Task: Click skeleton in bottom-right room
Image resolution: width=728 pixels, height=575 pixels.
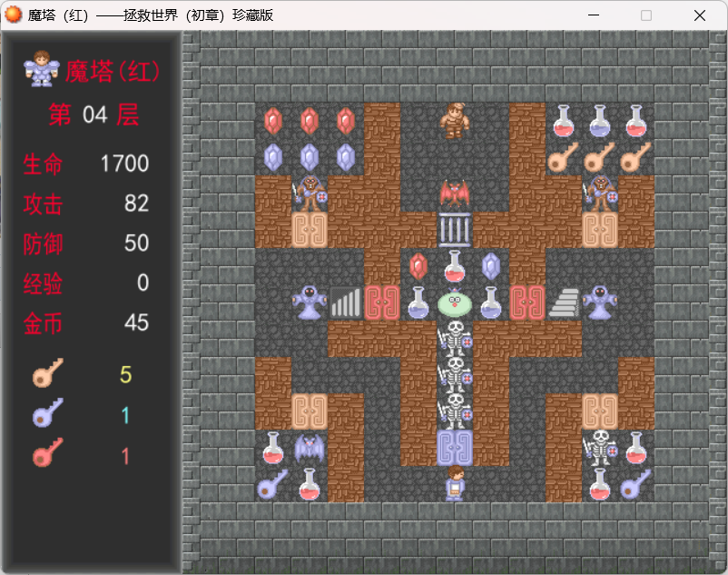Action: pos(599,448)
